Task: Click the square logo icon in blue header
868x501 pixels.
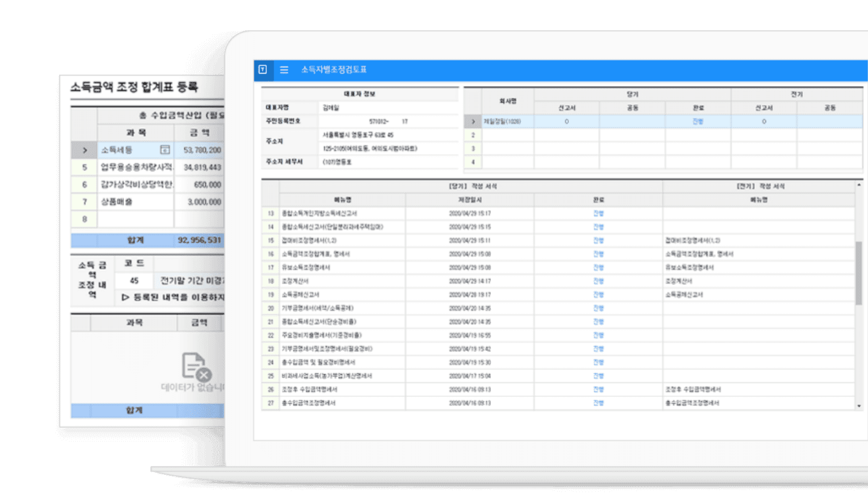Action: [x=263, y=69]
